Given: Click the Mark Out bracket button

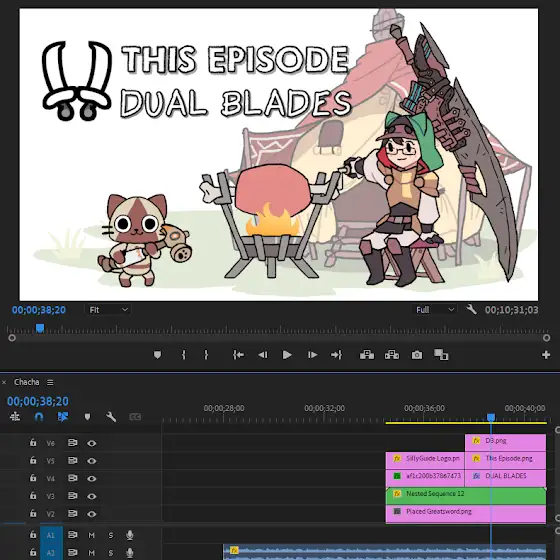Looking at the screenshot, I should pyautogui.click(x=206, y=355).
